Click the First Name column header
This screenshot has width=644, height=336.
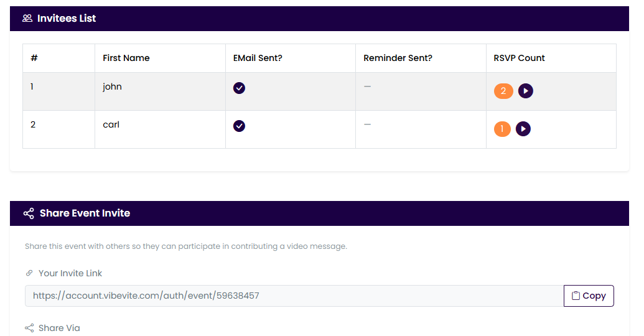coord(126,58)
